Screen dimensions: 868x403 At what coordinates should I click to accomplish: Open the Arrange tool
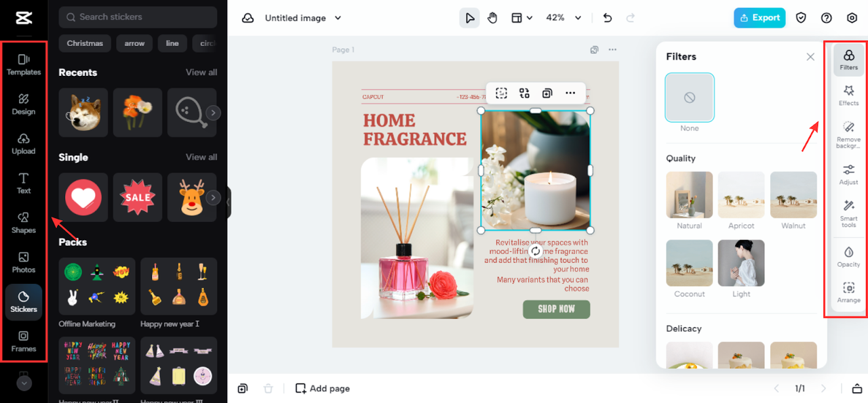click(848, 293)
